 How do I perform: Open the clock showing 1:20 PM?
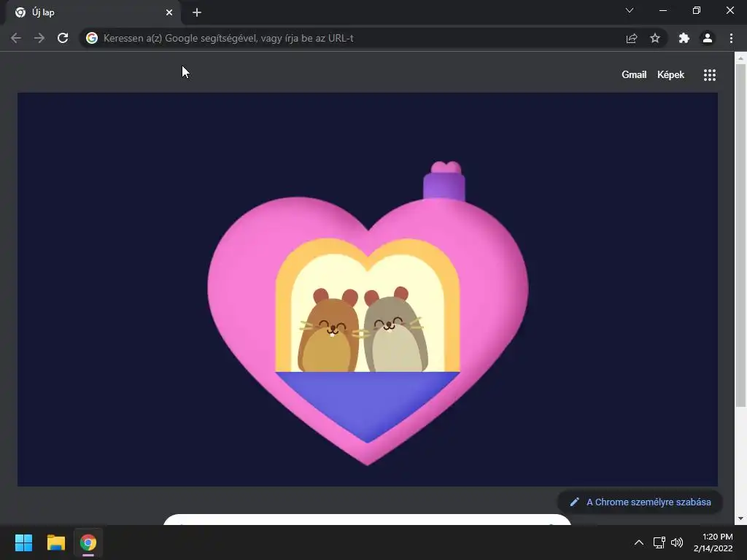[713, 542]
